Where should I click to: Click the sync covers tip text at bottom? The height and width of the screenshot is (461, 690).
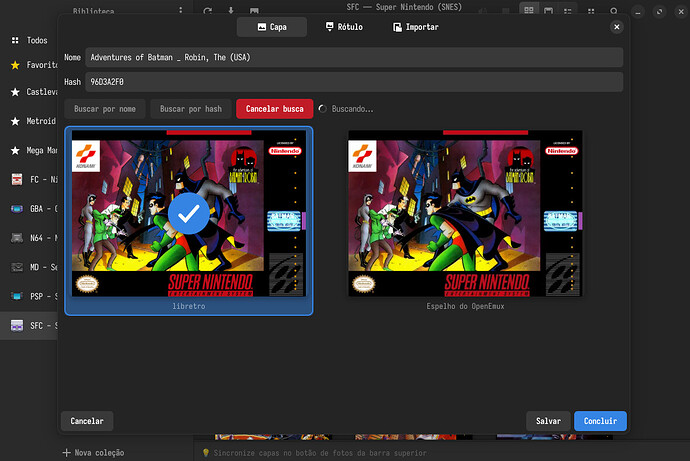(x=320, y=453)
